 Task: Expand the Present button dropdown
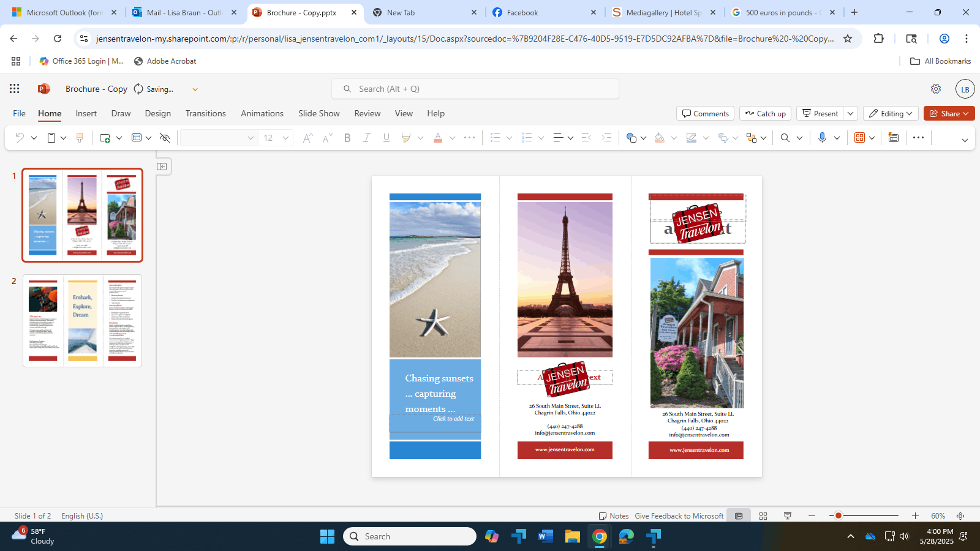click(x=851, y=113)
